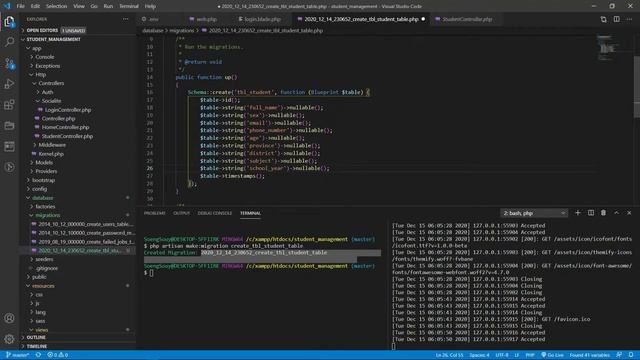Screen dimensions: 640x360
Task: Open the Explorer view in activity bar
Action: tap(9, 22)
